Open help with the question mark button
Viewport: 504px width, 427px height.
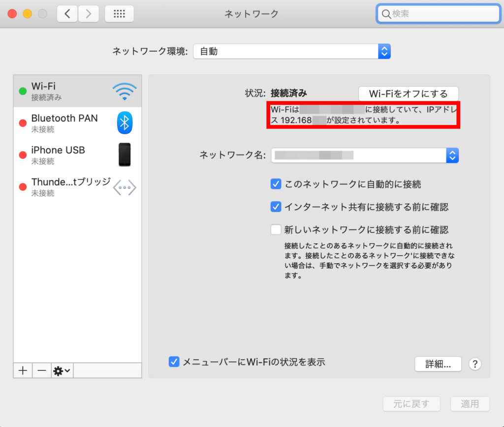pos(475,364)
